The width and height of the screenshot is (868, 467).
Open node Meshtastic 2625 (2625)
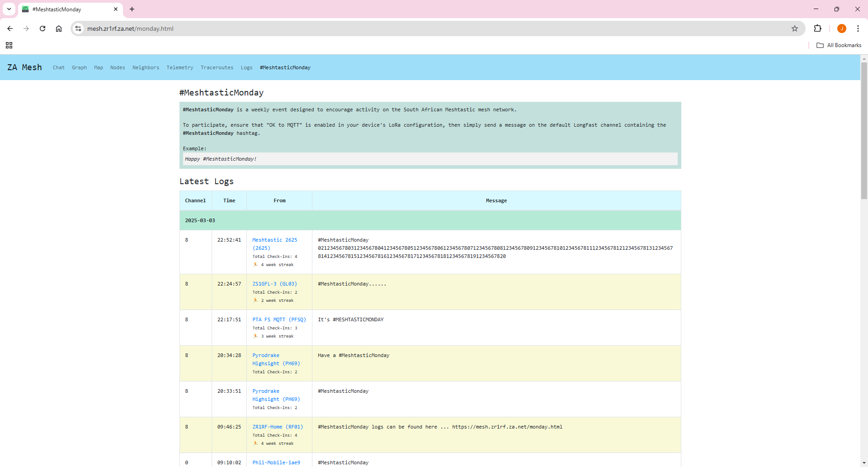click(275, 244)
